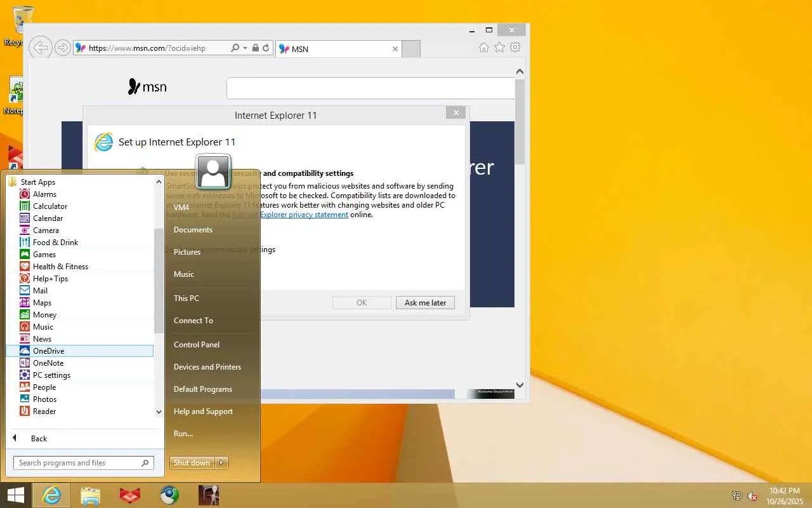
Task: Click Ask me later in the setup dialog
Action: (x=425, y=303)
